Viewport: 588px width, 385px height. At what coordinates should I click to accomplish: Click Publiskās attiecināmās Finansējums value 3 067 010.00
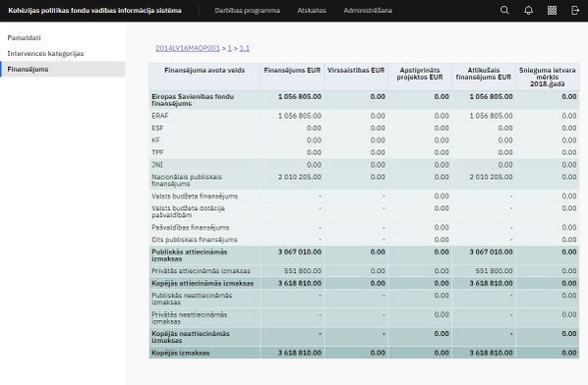[300, 251]
